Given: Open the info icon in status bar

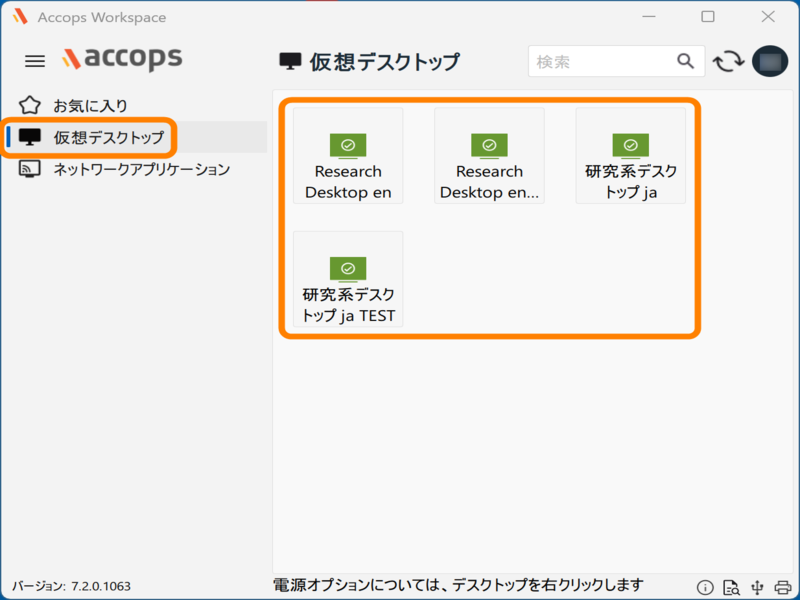Looking at the screenshot, I should [705, 588].
